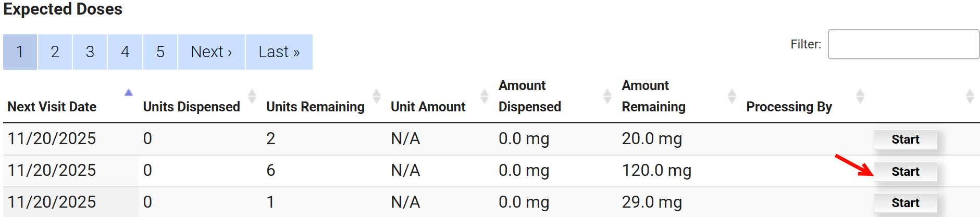Image resolution: width=980 pixels, height=217 pixels.
Task: Click sort arrows on last blank column
Action: tap(970, 96)
